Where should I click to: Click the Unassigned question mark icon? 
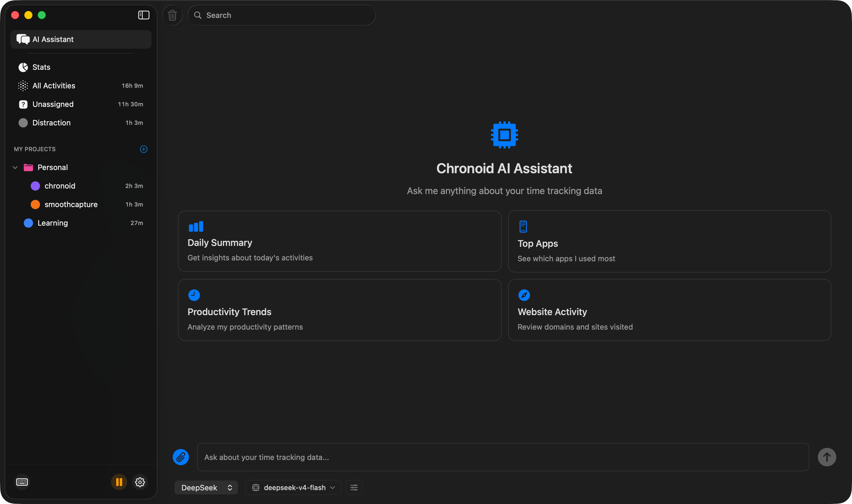[23, 104]
